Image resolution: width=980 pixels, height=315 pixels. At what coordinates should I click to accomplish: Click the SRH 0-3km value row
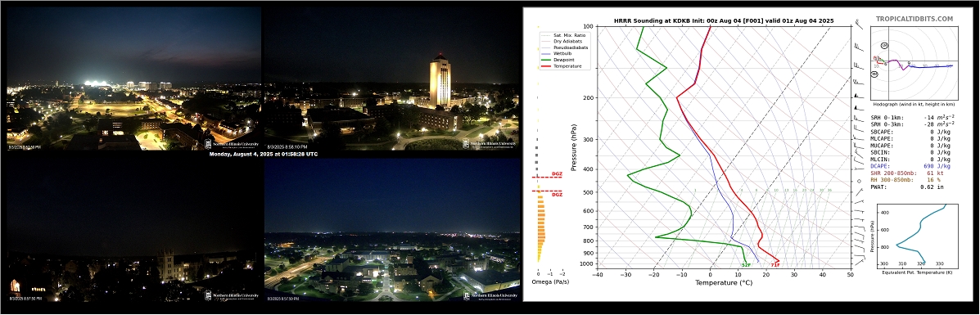tap(913, 125)
